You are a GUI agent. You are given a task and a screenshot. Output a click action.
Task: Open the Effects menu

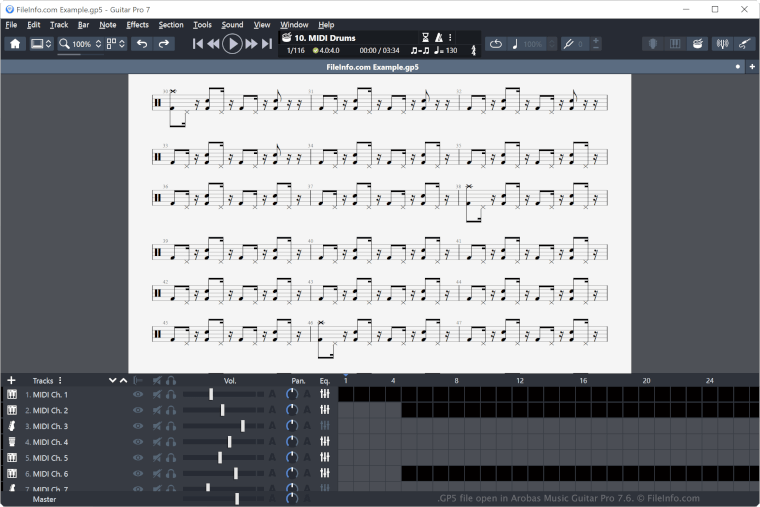tap(137, 24)
